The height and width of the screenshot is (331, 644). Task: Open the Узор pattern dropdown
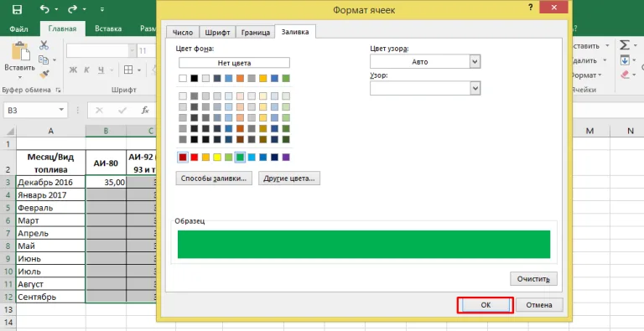click(x=475, y=88)
